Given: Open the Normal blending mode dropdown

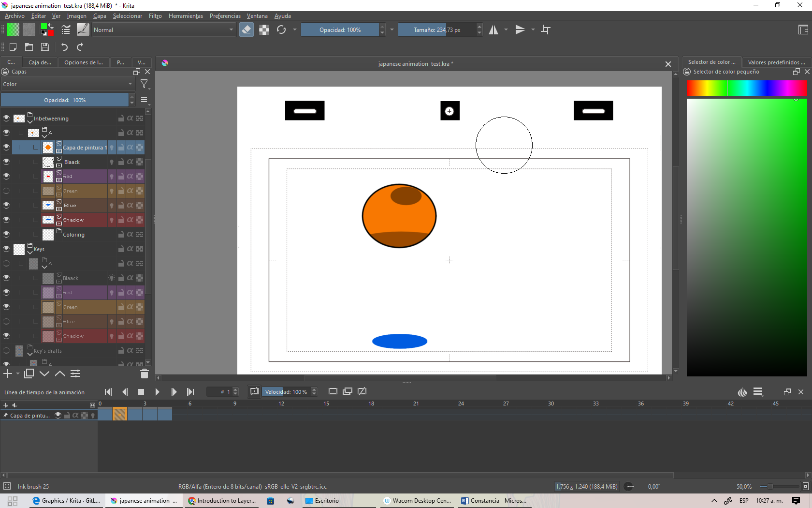Looking at the screenshot, I should (163, 30).
